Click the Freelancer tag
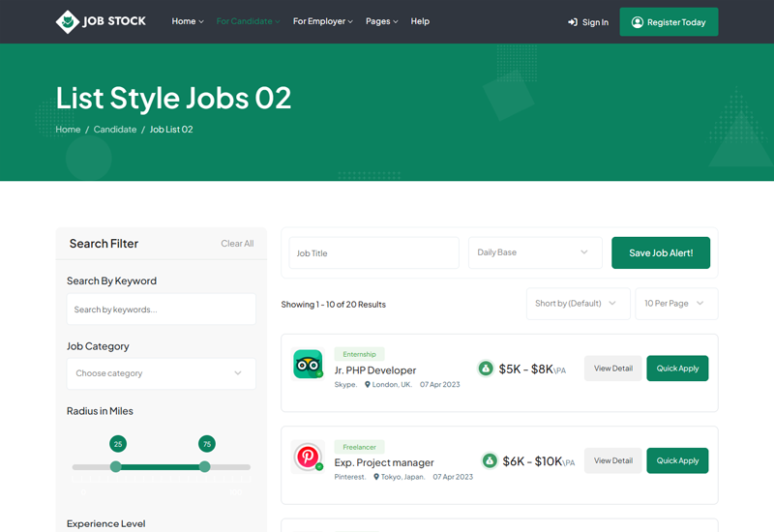Screen dimensions: 774x532 [359, 447]
